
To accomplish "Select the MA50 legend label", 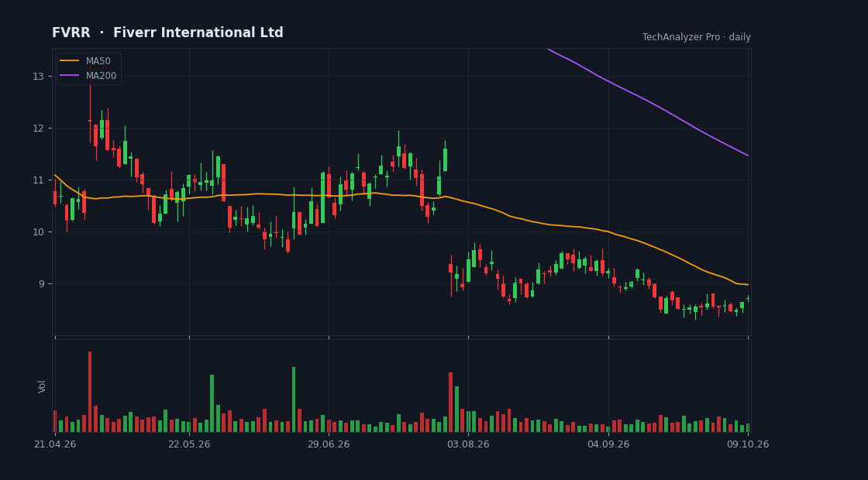I will pyautogui.click(x=98, y=61).
